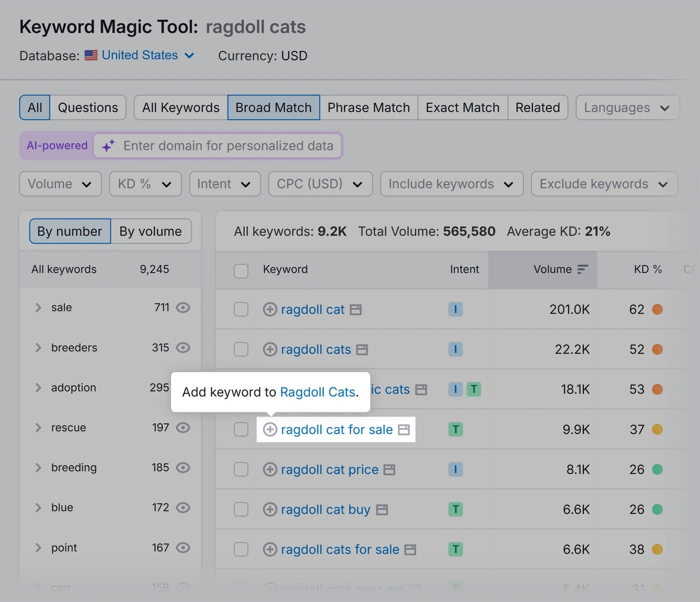Viewport: 700px width, 602px height.
Task: Open SERP icon next to 'ragdoll cats'
Action: (362, 349)
